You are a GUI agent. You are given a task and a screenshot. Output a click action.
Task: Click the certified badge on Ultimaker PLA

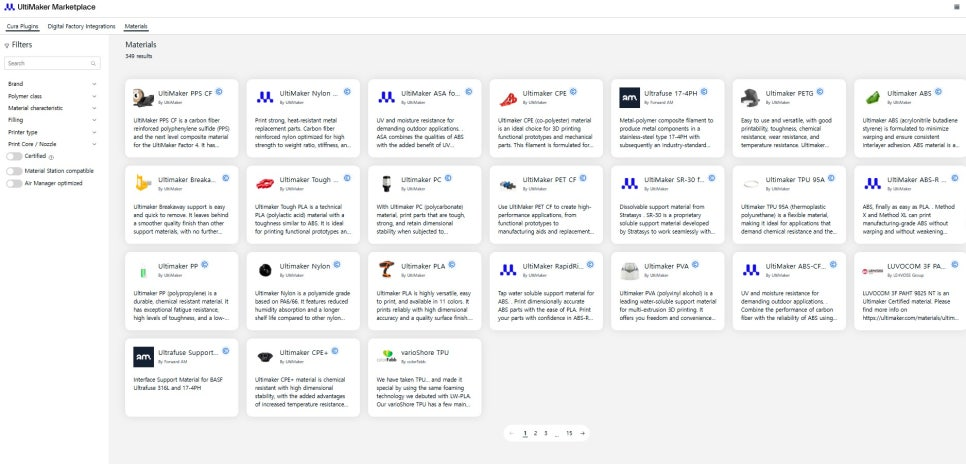click(452, 265)
